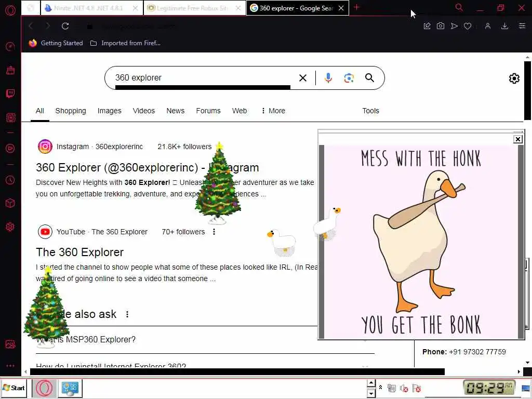This screenshot has width=532, height=399.
Task: Open second taskbar program button
Action: click(70, 388)
